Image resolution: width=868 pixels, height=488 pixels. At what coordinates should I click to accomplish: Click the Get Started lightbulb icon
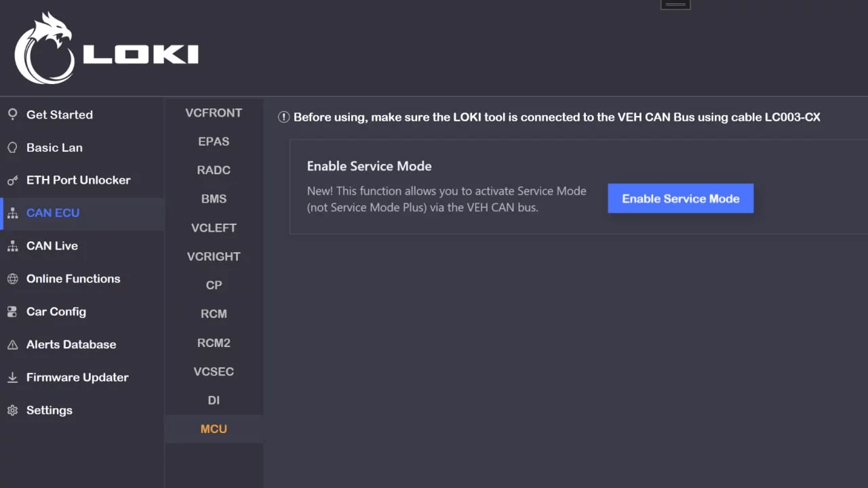pyautogui.click(x=12, y=115)
